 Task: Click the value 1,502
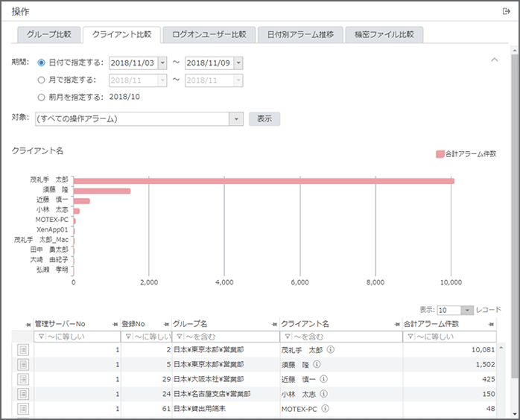(x=485, y=364)
